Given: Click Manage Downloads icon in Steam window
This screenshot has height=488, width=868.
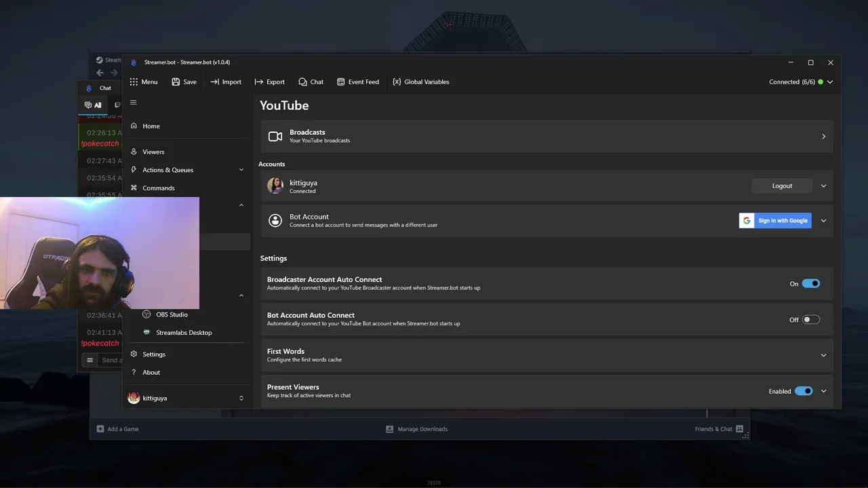Looking at the screenshot, I should click(389, 429).
